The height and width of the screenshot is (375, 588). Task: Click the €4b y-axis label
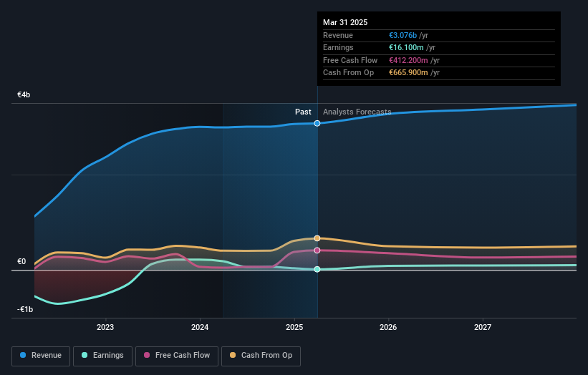pos(24,94)
